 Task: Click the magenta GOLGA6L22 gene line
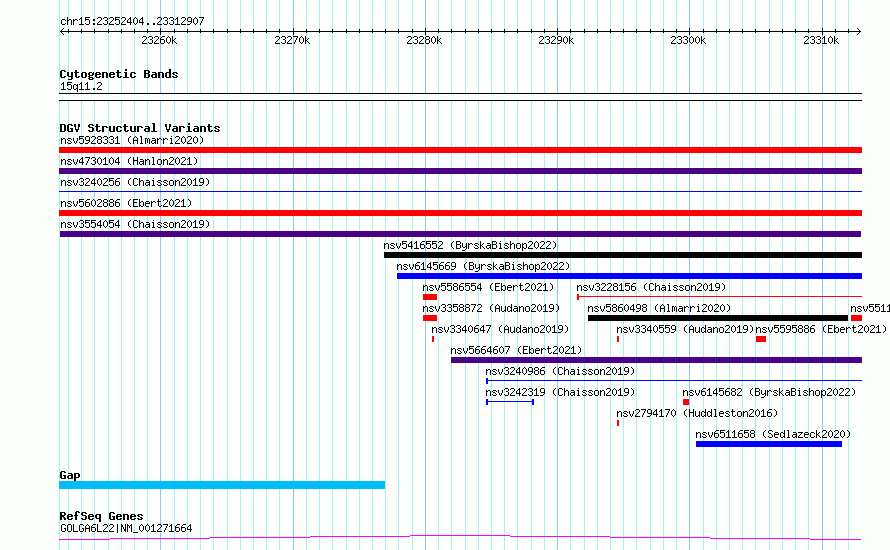point(460,537)
